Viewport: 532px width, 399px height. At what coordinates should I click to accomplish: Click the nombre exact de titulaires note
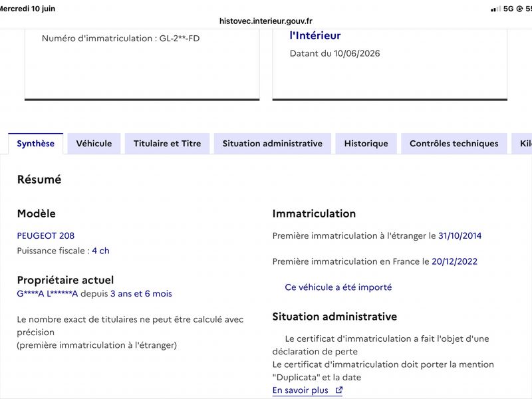tap(130, 332)
